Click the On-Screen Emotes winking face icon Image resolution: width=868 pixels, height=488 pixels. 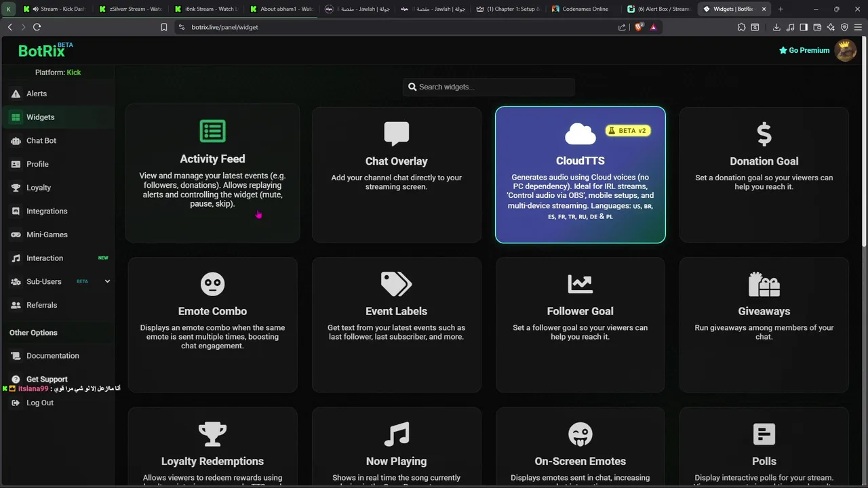(x=580, y=434)
